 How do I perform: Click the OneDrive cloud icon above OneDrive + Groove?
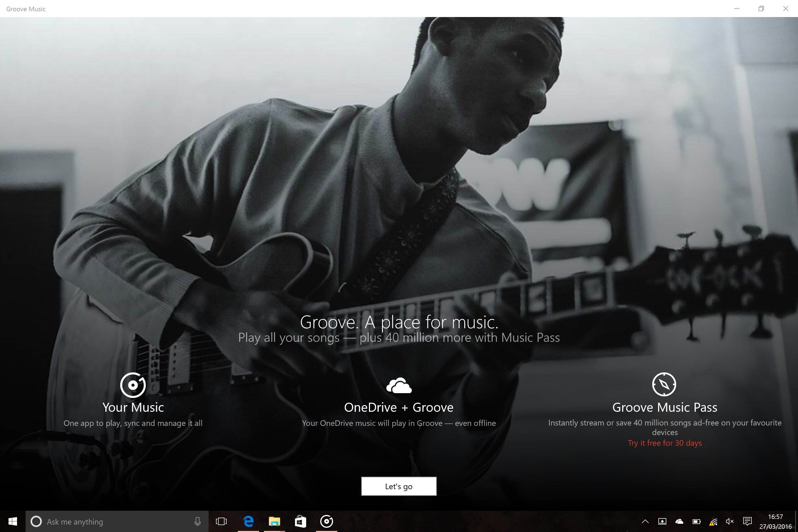(399, 385)
